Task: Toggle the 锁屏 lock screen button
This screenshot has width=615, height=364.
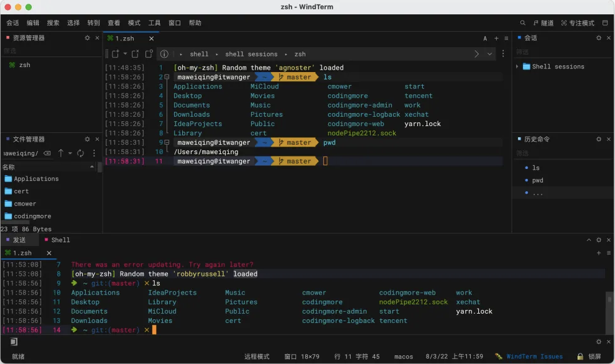Action: click(588, 357)
